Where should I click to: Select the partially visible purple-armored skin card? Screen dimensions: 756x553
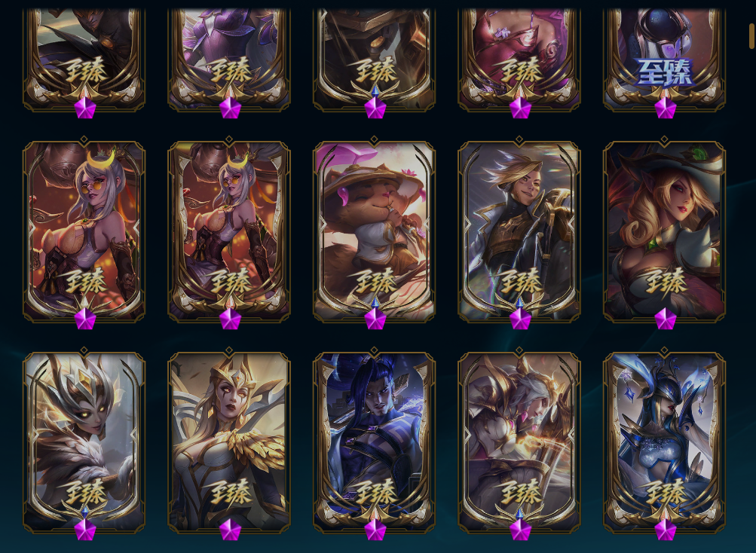point(229,60)
